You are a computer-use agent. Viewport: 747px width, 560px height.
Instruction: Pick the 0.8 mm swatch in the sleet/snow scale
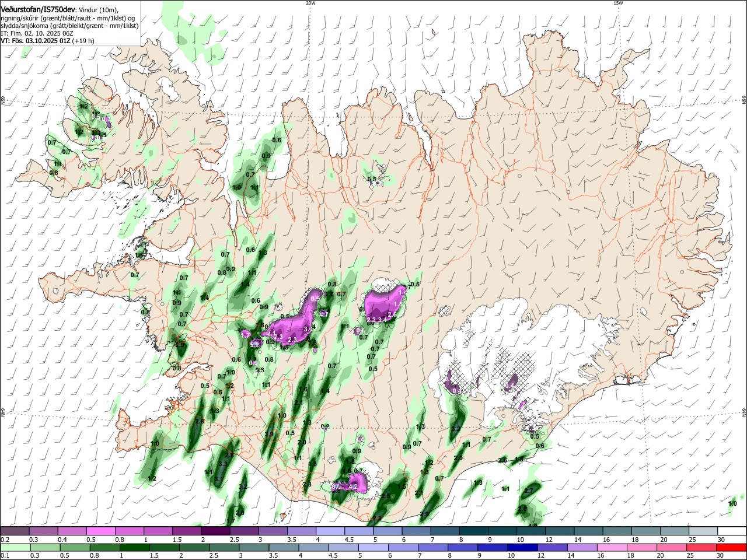pyautogui.click(x=129, y=531)
